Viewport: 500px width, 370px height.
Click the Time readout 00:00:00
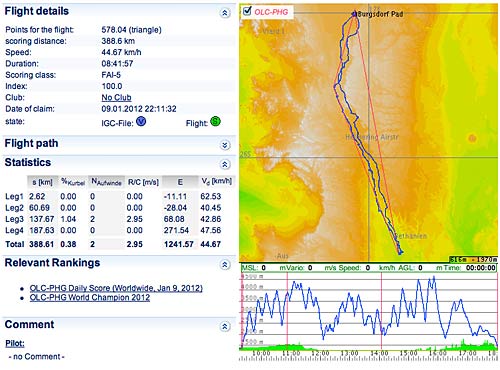[x=481, y=268]
